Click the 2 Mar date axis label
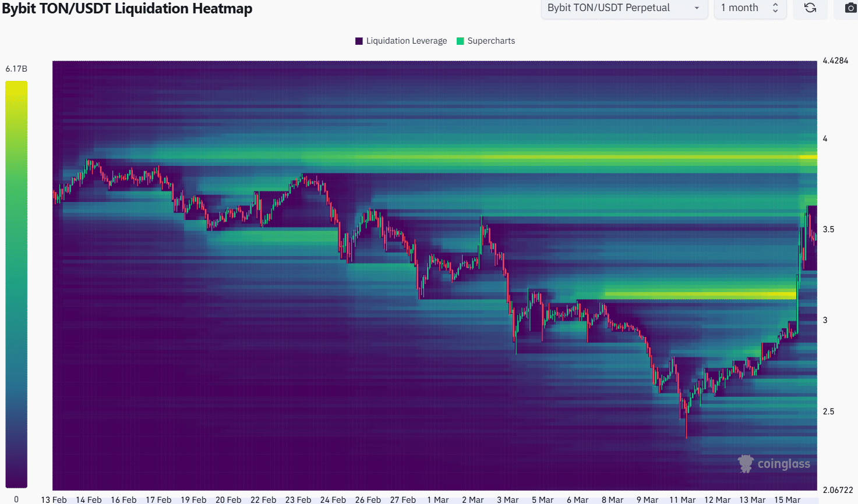 (473, 499)
